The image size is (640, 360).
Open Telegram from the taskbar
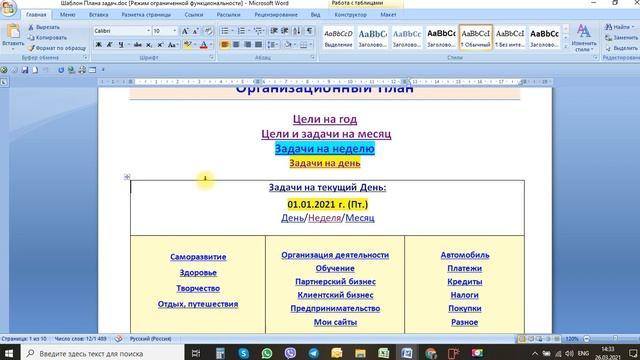tap(313, 353)
